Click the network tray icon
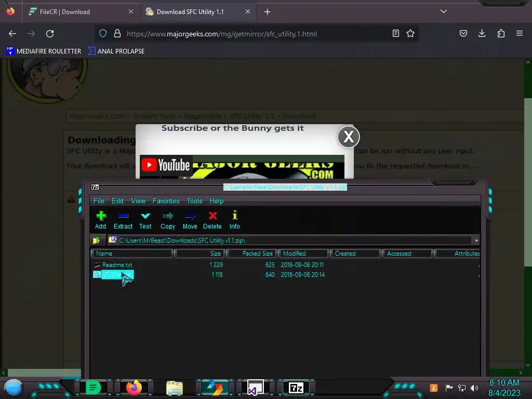Viewport: 532px width, 399px height. pos(462,388)
